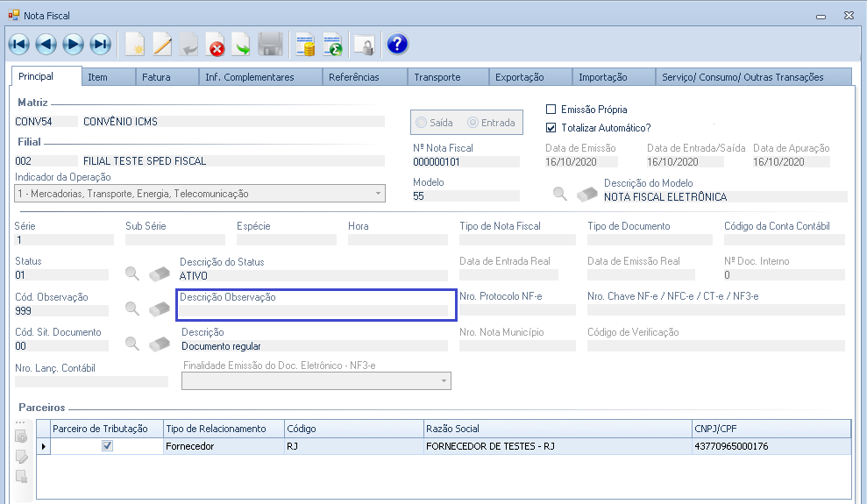Click the Descrição Observação input field

(x=312, y=310)
